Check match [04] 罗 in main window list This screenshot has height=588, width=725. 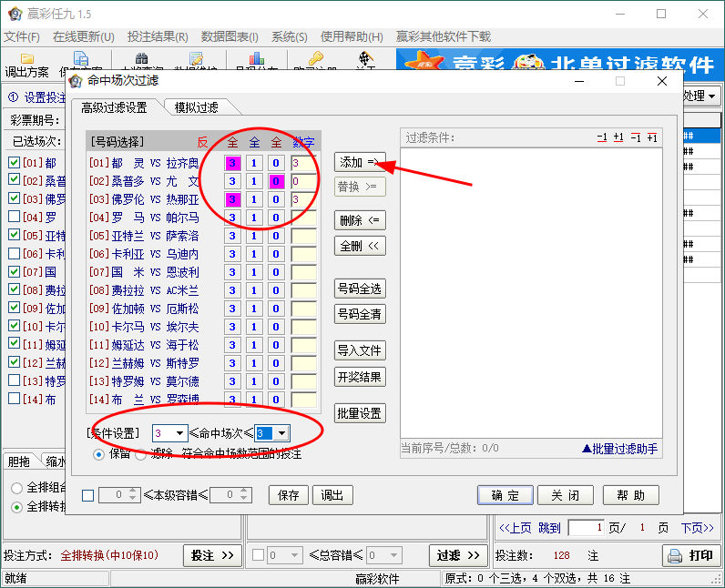[x=15, y=216]
